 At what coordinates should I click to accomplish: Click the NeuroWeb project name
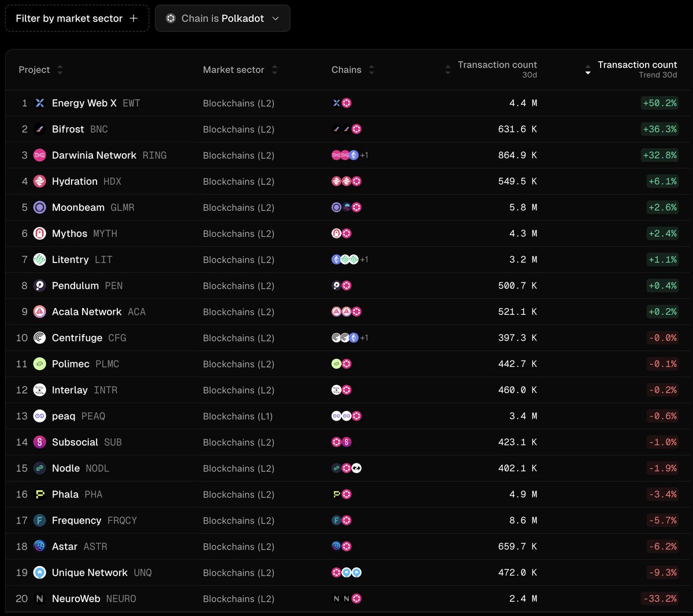tap(76, 599)
